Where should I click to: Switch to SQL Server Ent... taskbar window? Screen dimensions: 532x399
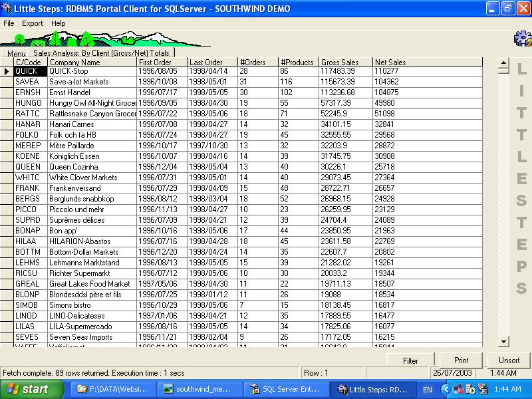coord(286,389)
